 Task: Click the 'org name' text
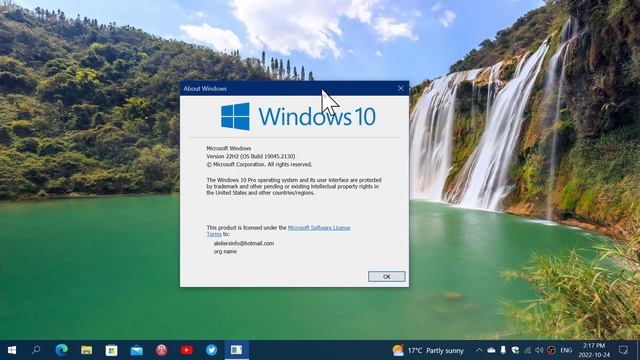[225, 251]
